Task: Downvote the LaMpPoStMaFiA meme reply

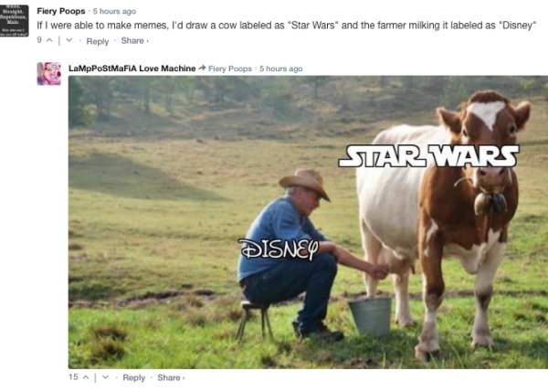Action: click(105, 377)
